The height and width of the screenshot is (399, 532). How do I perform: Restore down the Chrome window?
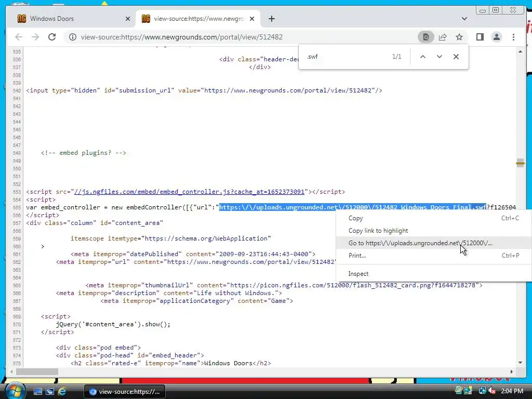tap(496, 10)
